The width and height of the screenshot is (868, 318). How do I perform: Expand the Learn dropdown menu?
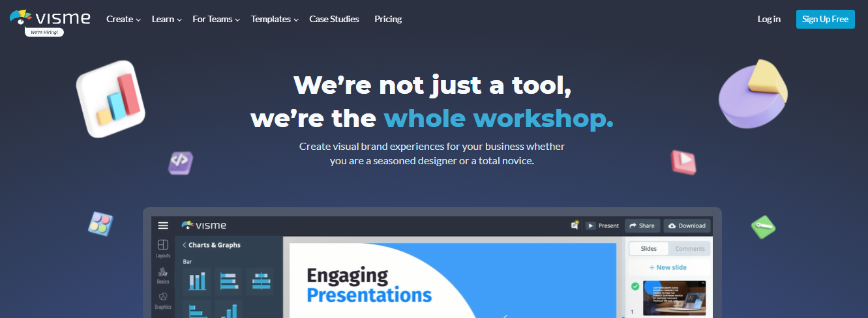166,19
